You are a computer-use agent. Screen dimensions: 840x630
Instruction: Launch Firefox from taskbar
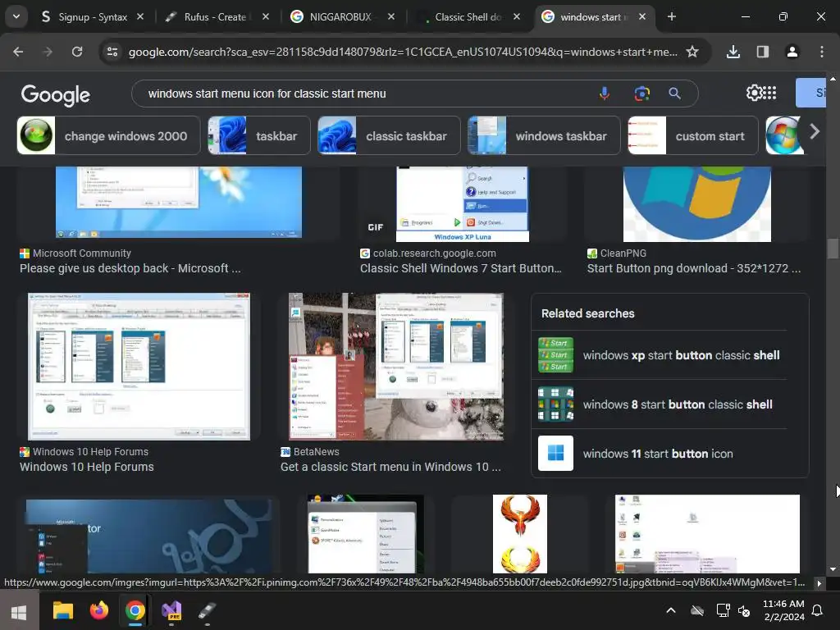(98, 610)
